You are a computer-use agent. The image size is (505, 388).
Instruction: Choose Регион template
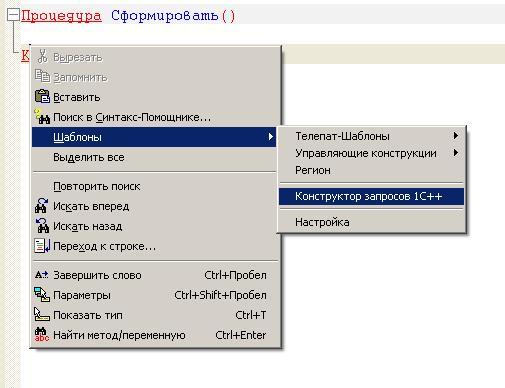371,170
